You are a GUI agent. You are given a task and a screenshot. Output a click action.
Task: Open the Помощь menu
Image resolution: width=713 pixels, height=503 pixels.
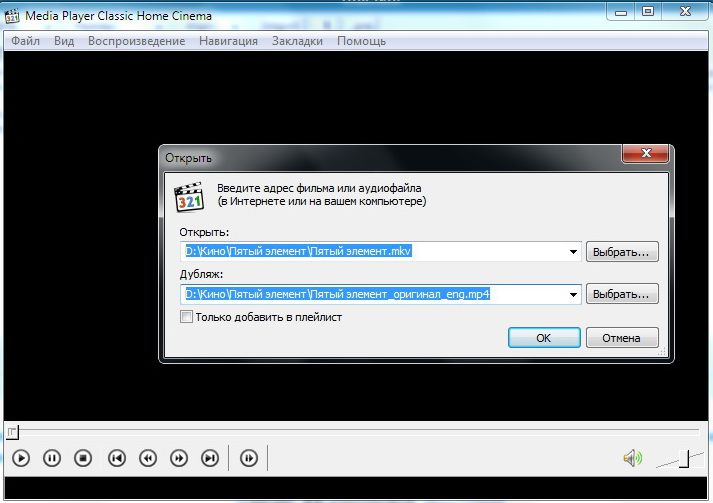click(x=362, y=41)
